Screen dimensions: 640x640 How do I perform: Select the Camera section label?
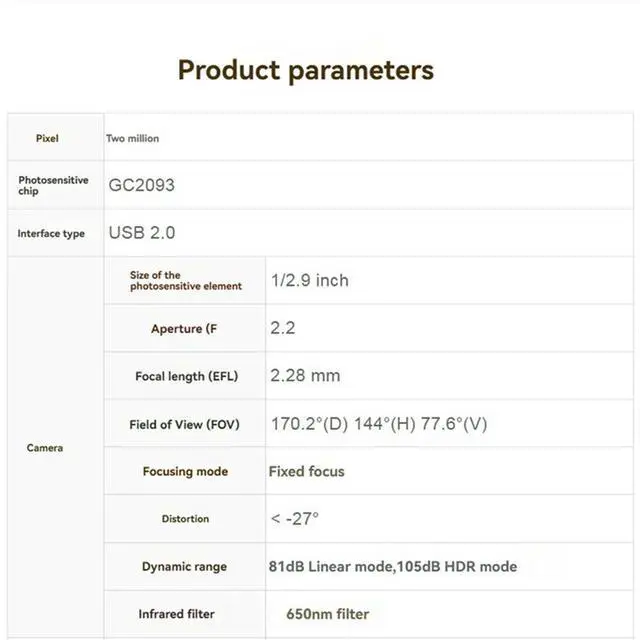click(45, 448)
